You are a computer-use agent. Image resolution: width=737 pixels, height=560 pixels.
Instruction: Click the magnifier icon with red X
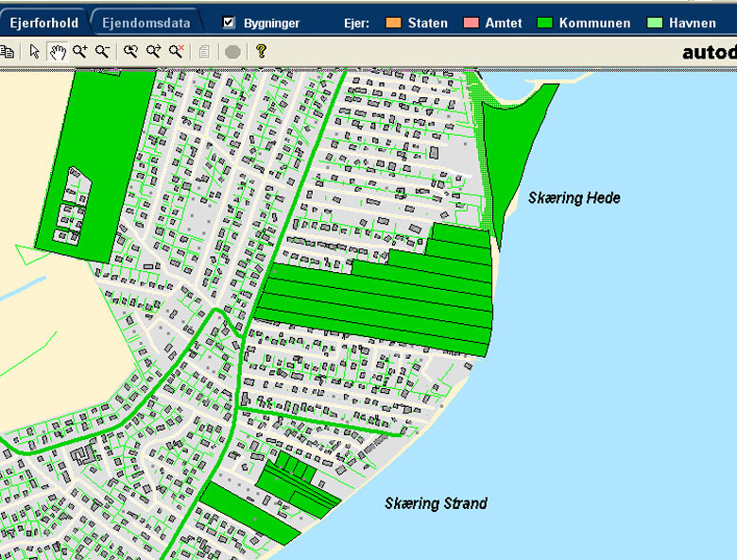(x=177, y=52)
